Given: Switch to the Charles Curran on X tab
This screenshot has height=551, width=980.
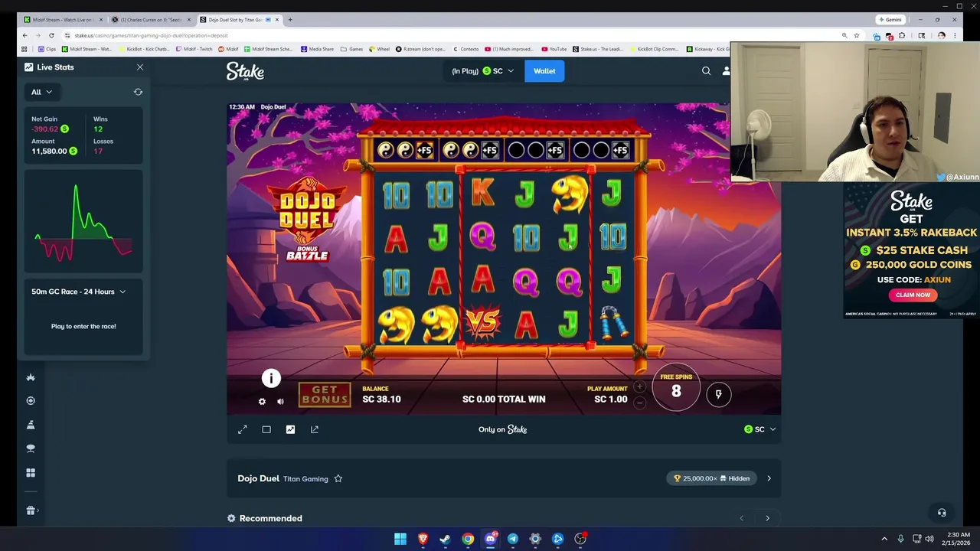Looking at the screenshot, I should [151, 19].
